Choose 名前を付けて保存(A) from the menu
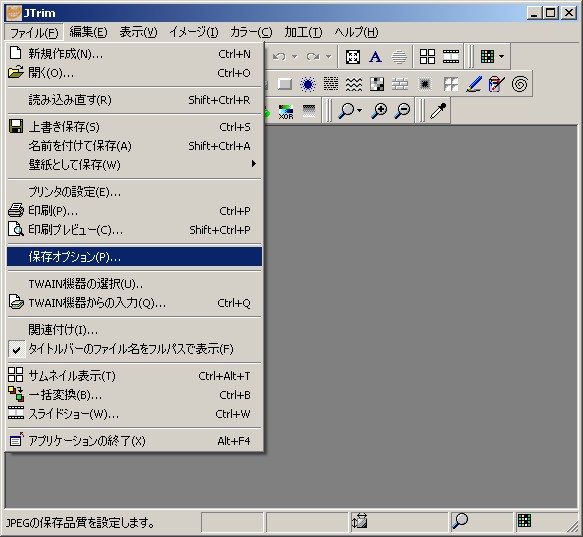The width and height of the screenshot is (583, 537). [134, 146]
